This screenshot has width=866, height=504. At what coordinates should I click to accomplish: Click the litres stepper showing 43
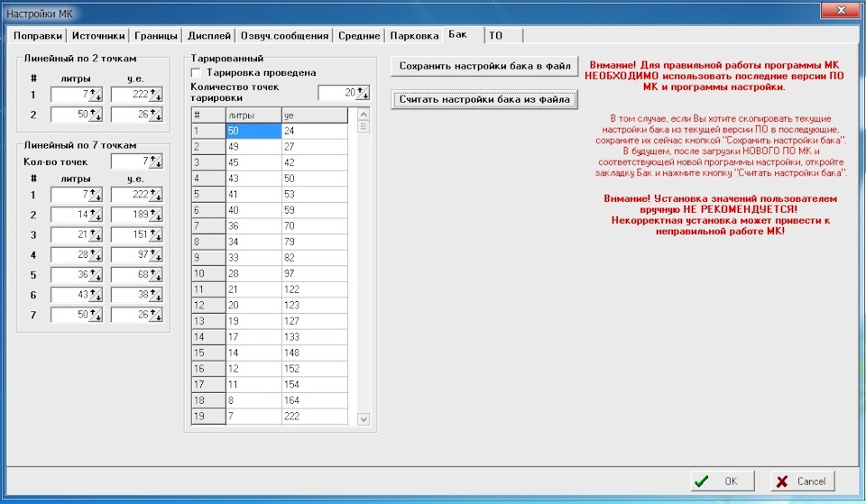97,295
